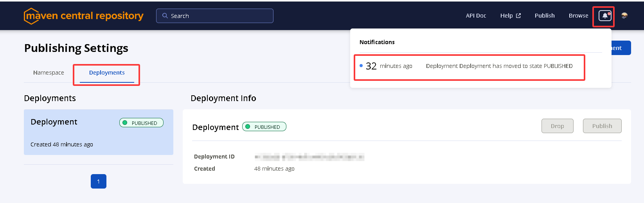Click the Notifications panel heading
Viewport: 644px width, 203px height.
coord(377,42)
